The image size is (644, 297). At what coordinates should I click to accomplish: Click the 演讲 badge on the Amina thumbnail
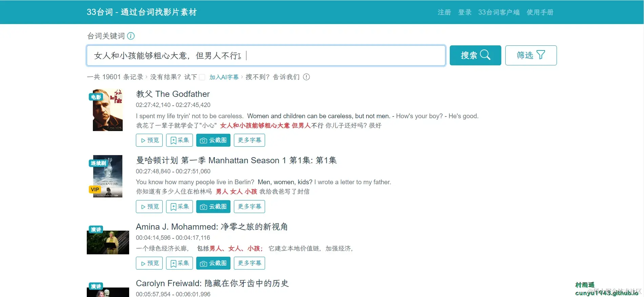pos(96,230)
